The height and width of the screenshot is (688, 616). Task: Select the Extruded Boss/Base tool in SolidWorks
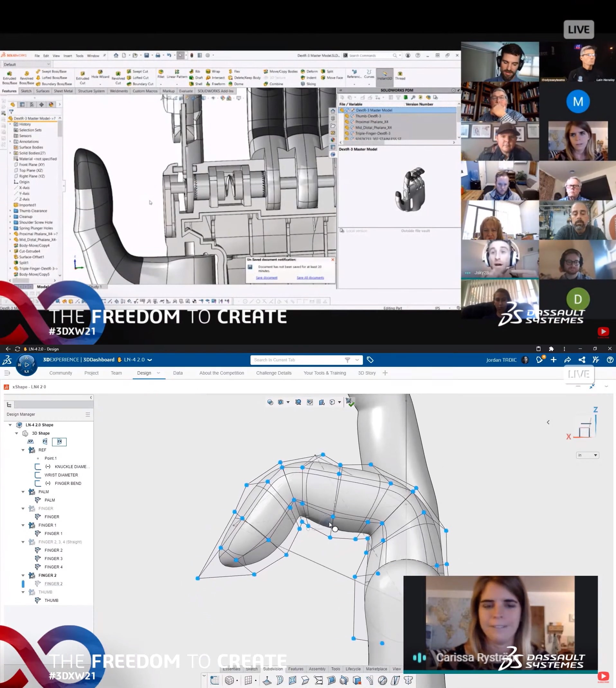click(x=9, y=78)
